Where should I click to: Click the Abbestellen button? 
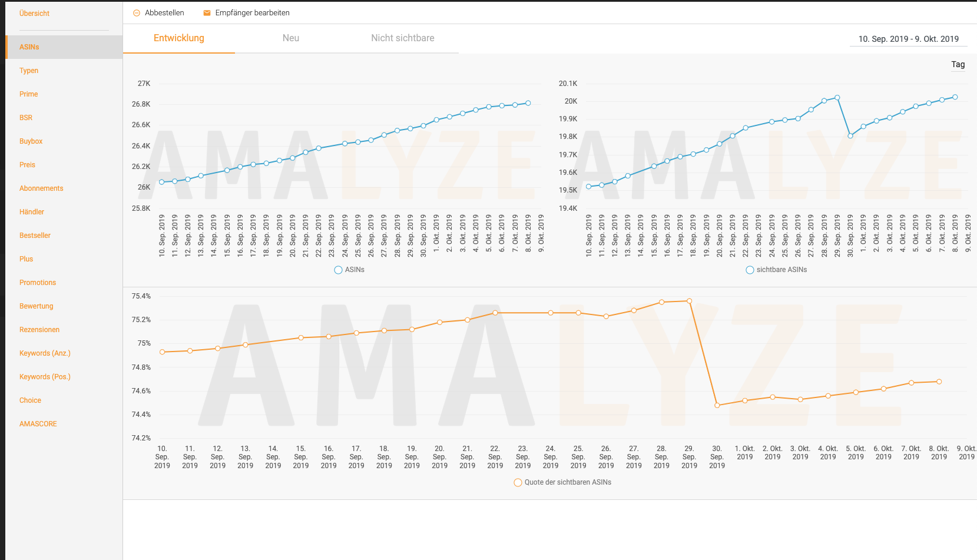click(x=158, y=13)
